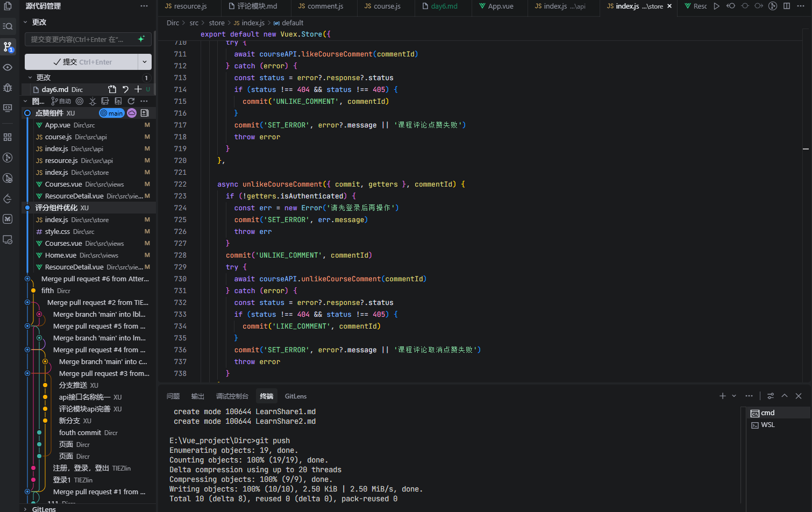Open new terminal dropdown arrow
The height and width of the screenshot is (512, 812).
click(x=734, y=396)
